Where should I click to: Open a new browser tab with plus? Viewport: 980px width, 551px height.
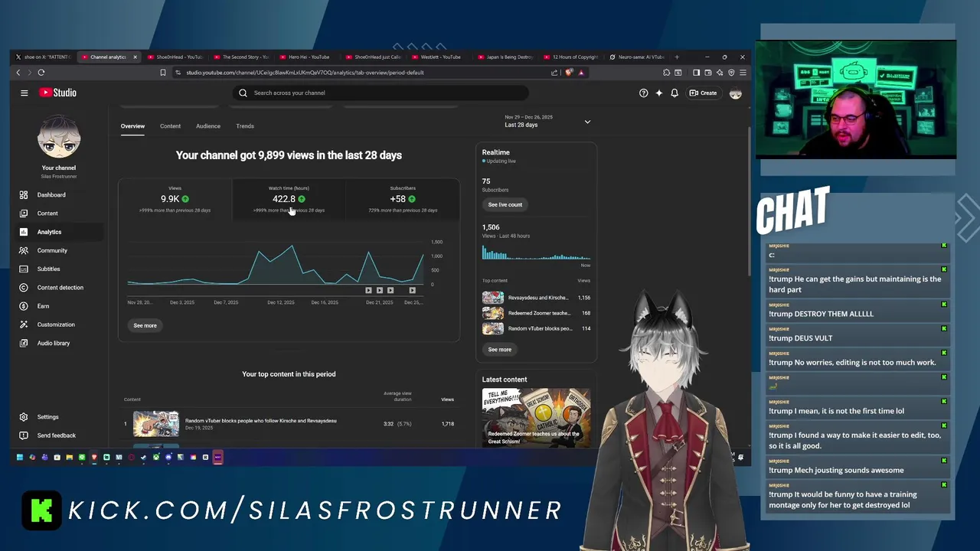pos(677,57)
